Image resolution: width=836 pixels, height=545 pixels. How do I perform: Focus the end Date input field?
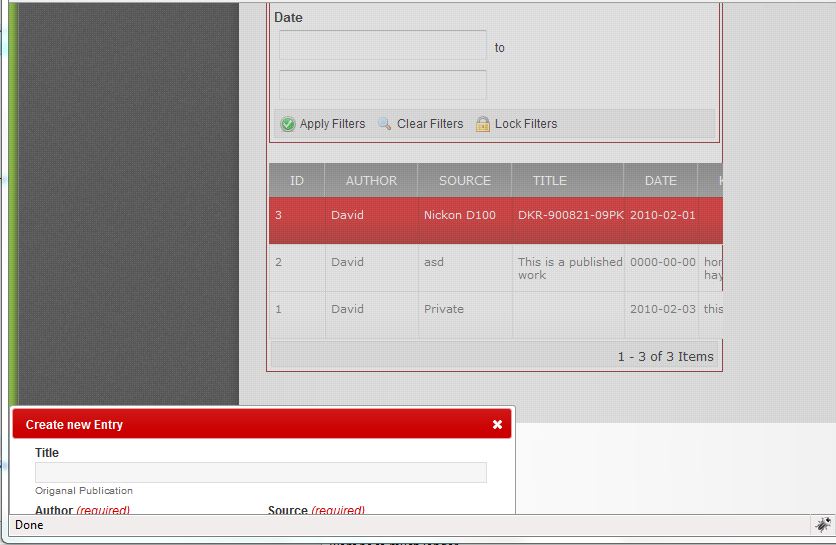pos(383,85)
